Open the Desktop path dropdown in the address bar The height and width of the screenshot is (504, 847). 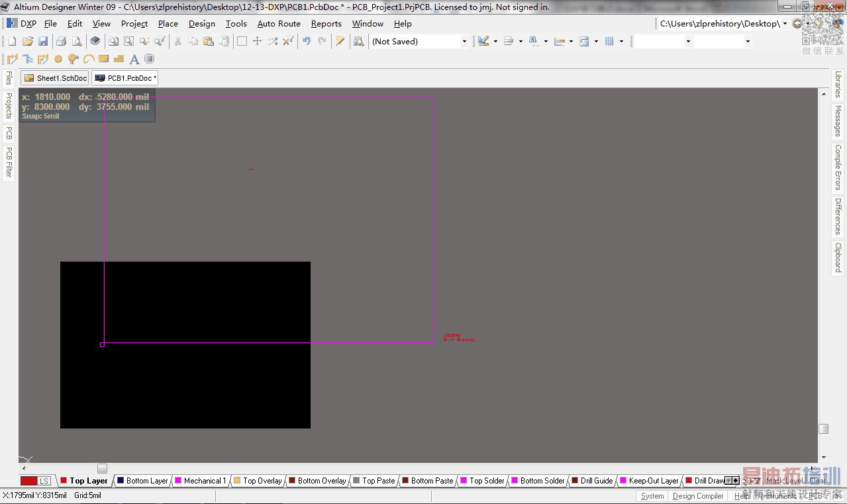(785, 23)
